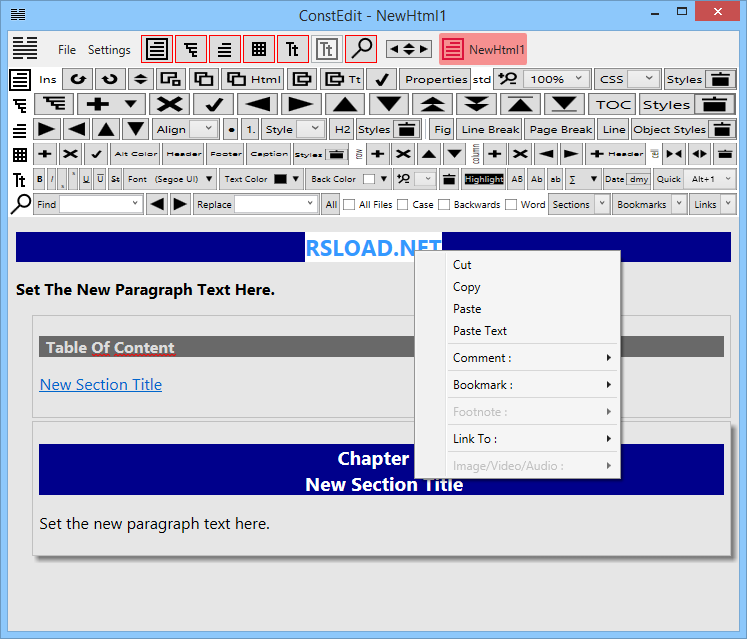Enable the Case checkbox
The width and height of the screenshot is (747, 639).
coord(403,204)
